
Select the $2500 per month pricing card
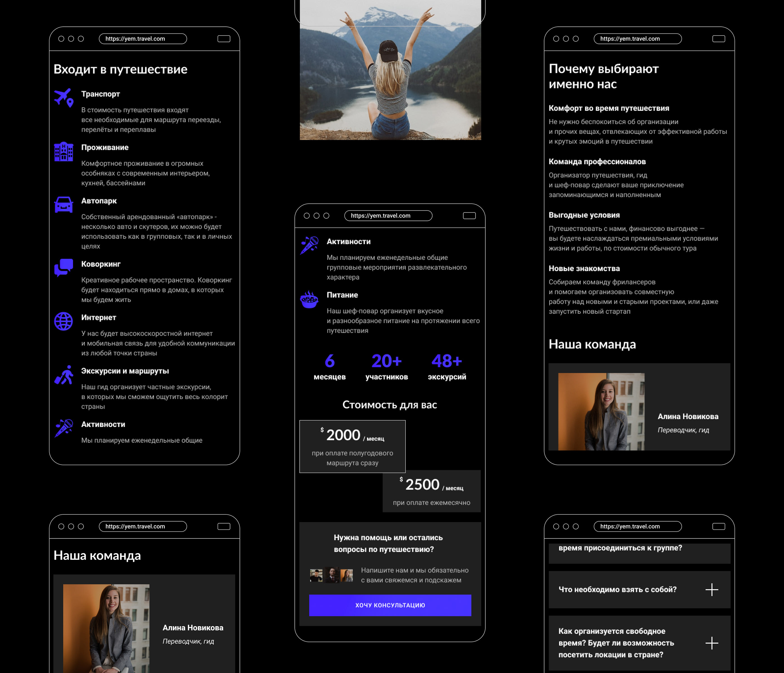(431, 491)
